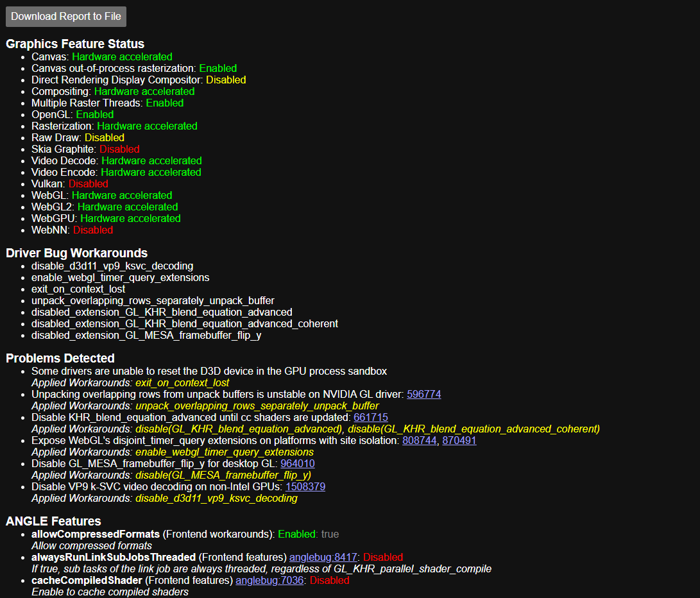The width and height of the screenshot is (700, 598).
Task: Select the ANGLE Features heading
Action: 53,521
